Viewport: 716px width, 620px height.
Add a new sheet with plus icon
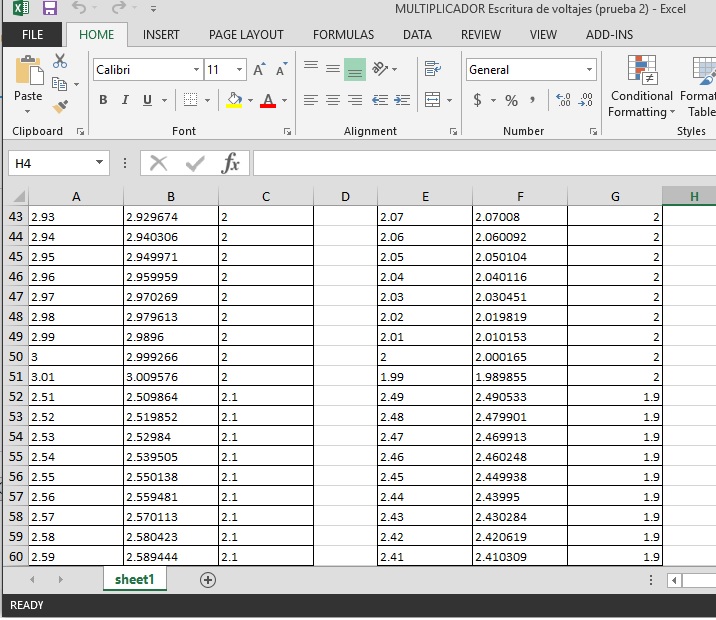point(208,580)
